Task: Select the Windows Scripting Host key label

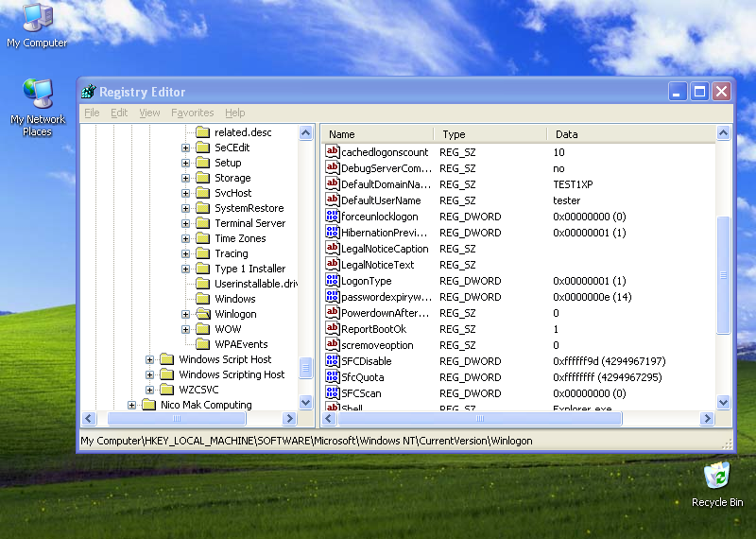Action: [232, 374]
